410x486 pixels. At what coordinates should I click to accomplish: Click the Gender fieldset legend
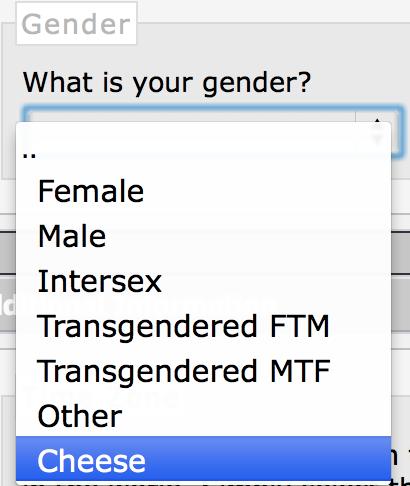coord(76,24)
